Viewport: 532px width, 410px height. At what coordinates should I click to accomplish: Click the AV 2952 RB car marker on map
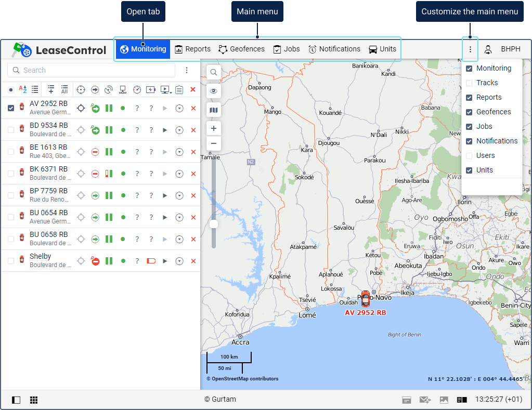tap(366, 299)
